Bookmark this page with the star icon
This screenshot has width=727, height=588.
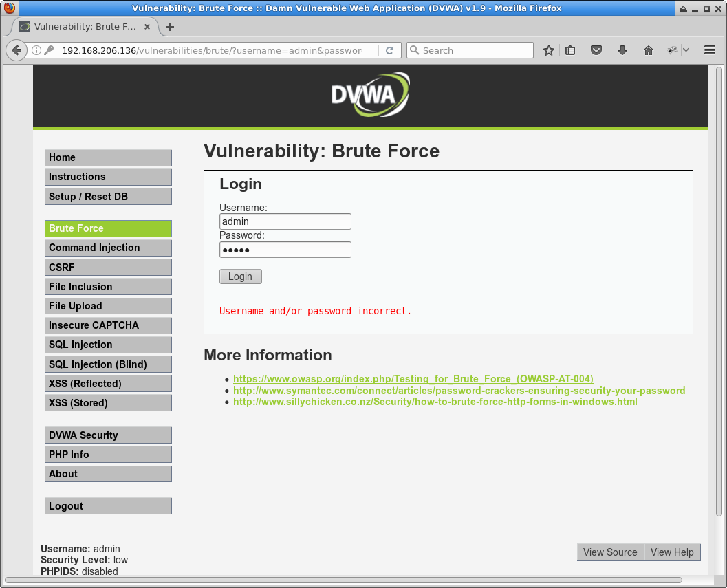[548, 50]
